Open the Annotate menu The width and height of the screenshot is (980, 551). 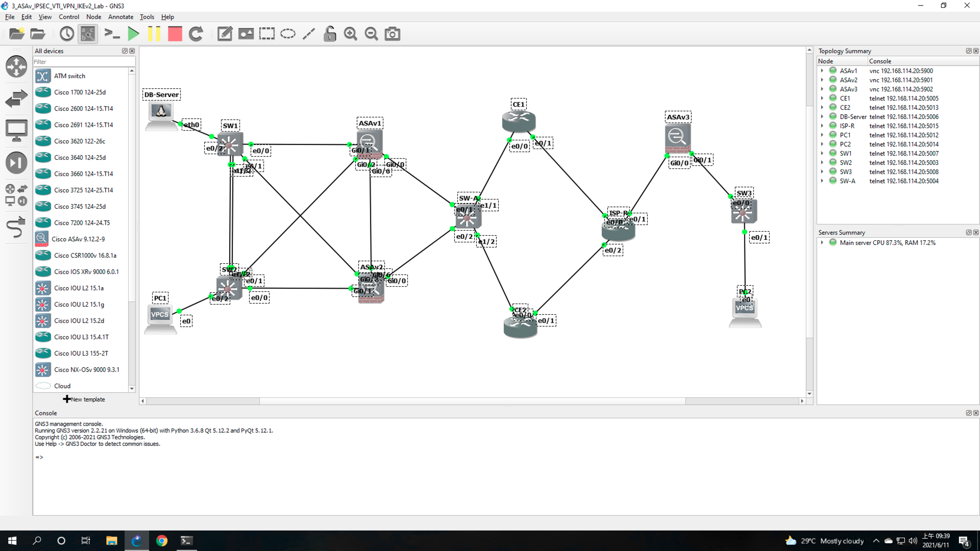120,17
